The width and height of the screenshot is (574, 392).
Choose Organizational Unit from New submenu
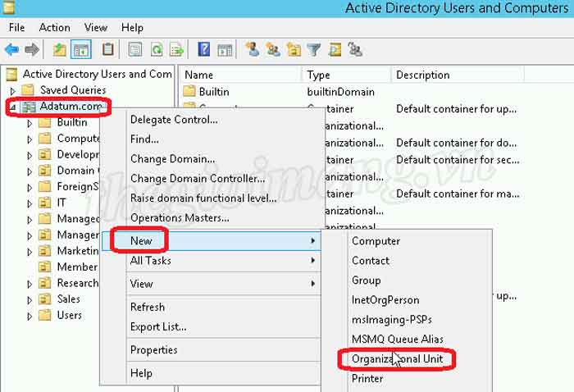point(397,359)
